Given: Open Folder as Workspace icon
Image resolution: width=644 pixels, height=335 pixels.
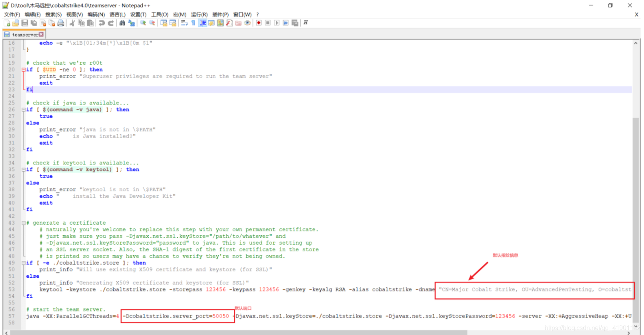Looking at the screenshot, I should [238, 23].
